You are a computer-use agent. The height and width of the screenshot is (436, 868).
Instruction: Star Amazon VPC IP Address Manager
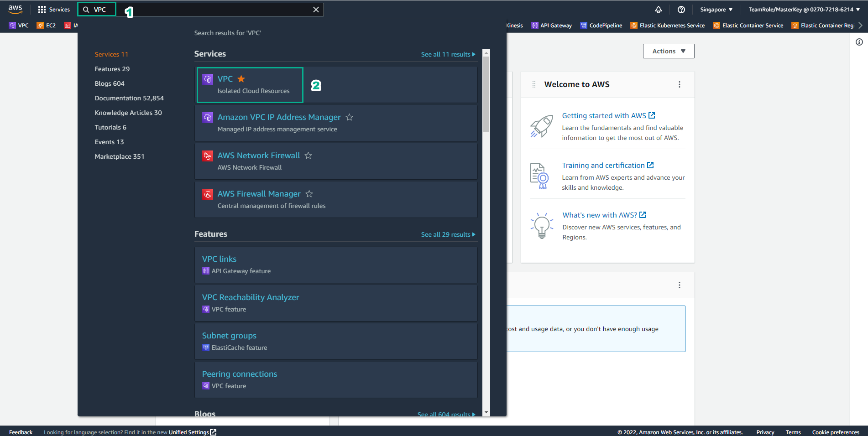coord(350,117)
